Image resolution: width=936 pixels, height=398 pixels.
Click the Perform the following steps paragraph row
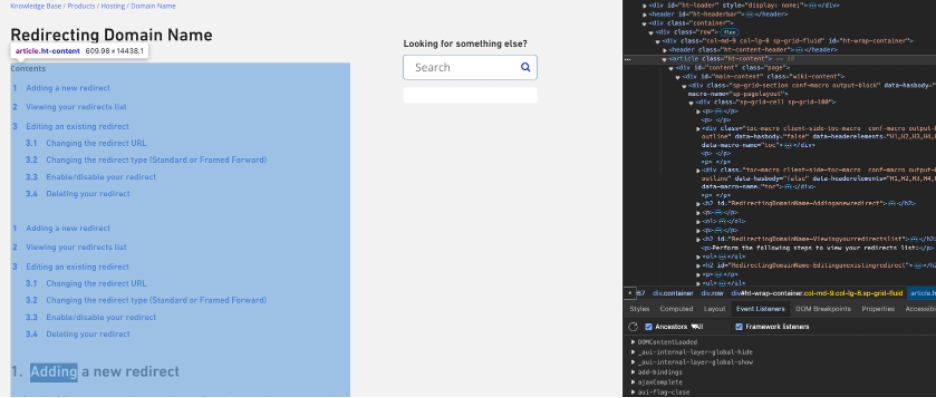818,248
